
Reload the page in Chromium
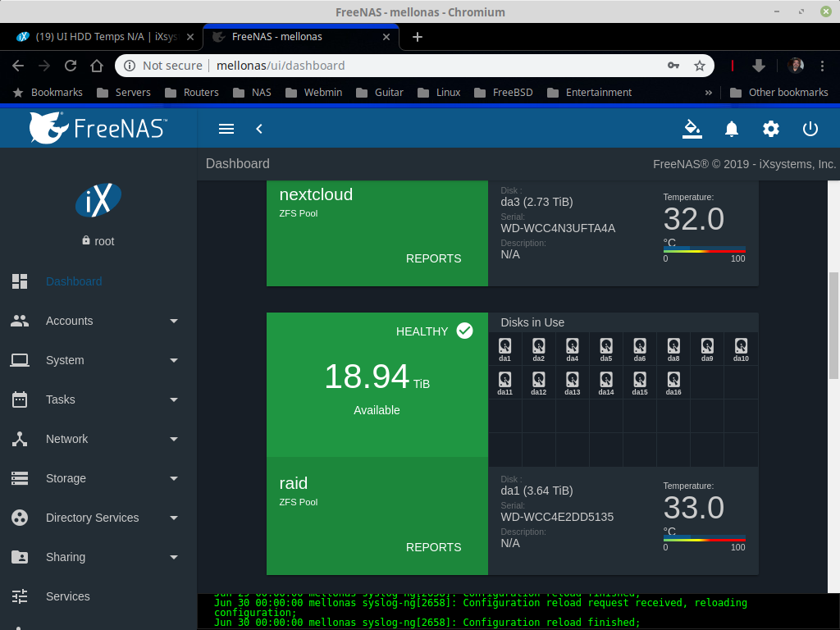[71, 66]
